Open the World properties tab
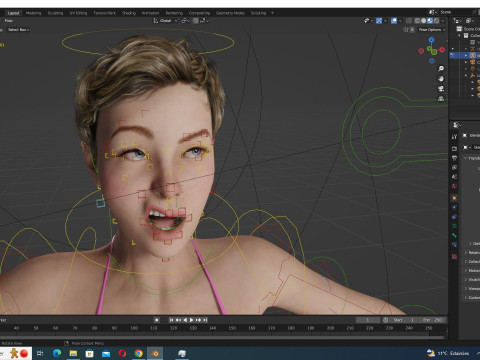This screenshot has width=480, height=360. [454, 186]
